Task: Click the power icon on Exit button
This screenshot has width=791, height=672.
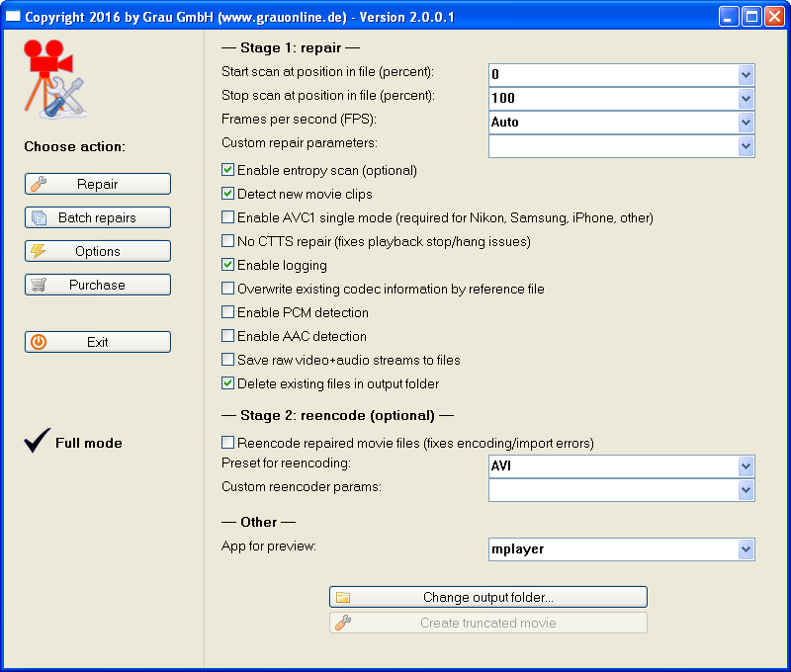Action: click(x=39, y=342)
